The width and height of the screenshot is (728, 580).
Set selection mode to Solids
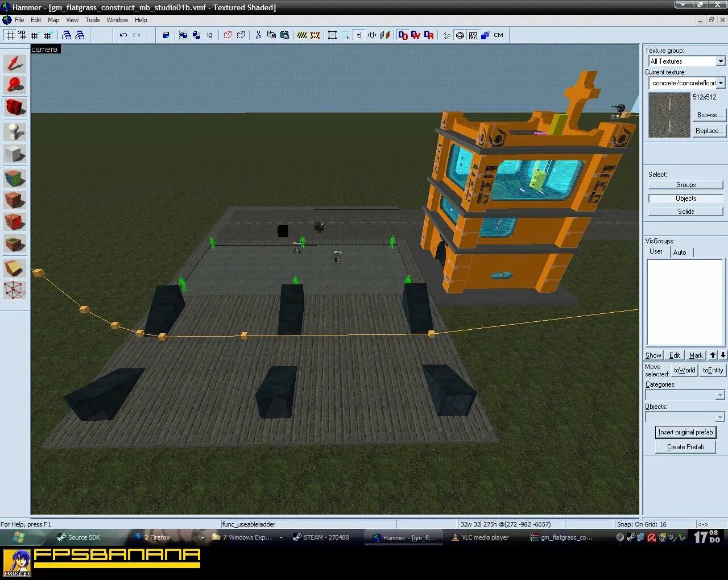[x=685, y=212]
